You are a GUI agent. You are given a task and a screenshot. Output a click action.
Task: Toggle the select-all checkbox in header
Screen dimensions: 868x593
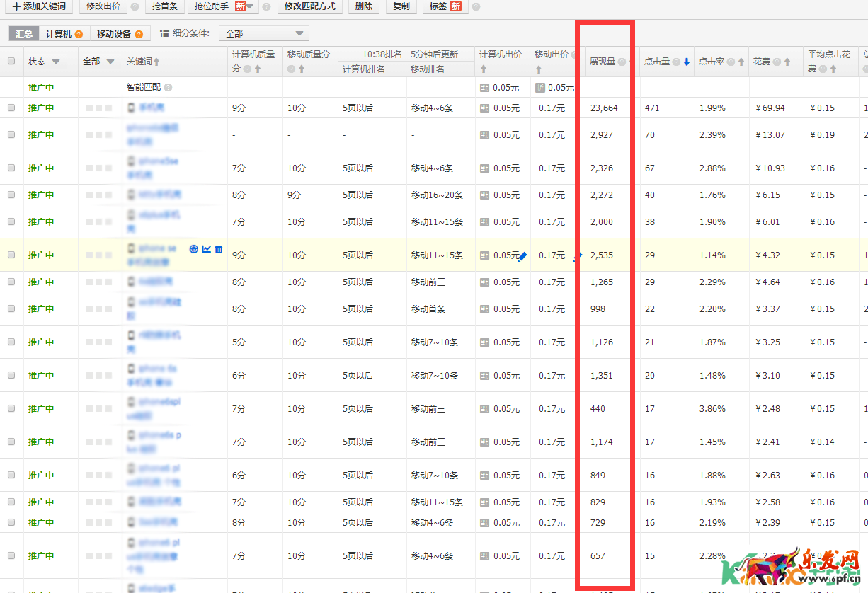pyautogui.click(x=11, y=61)
